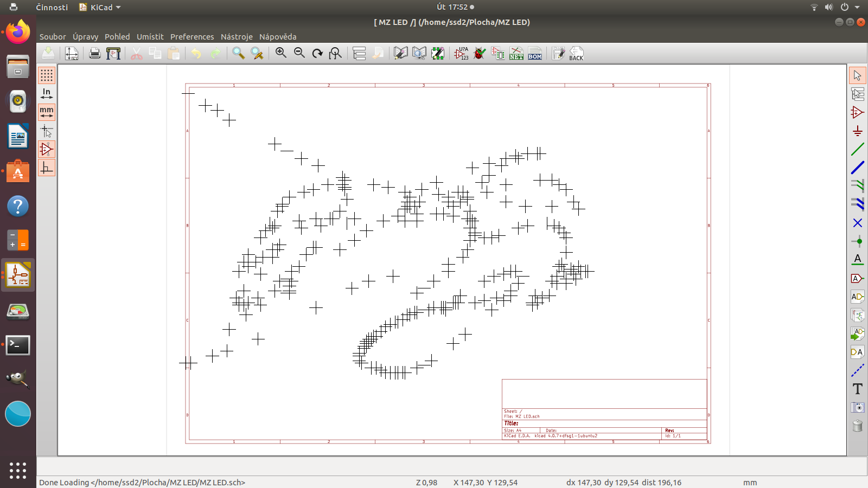
Task: Expand the KiCad application menu in top bar
Action: [x=100, y=7]
